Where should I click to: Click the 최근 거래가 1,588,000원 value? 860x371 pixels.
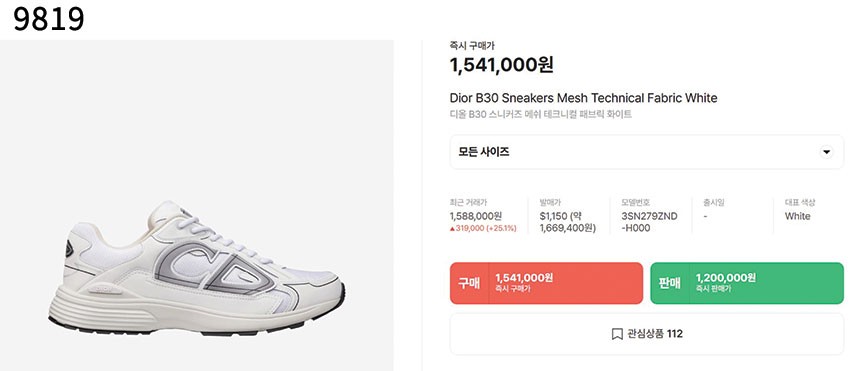[476, 216]
